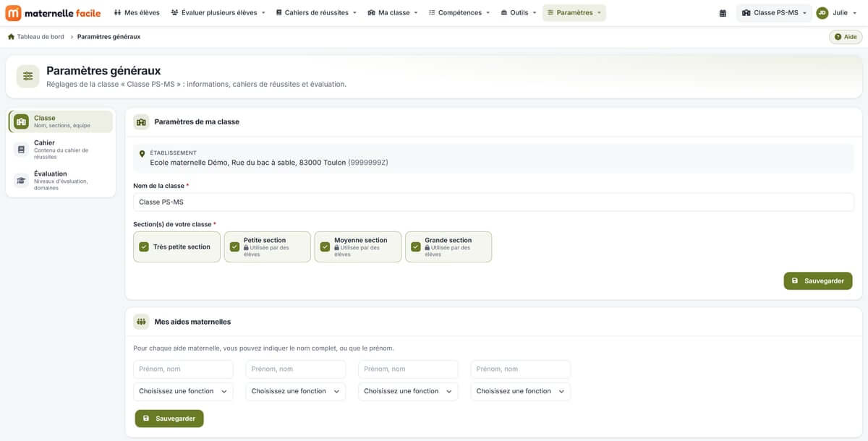The image size is (868, 441).
Task: Open the Évaluer plusieurs élèves menu
Action: (x=218, y=13)
